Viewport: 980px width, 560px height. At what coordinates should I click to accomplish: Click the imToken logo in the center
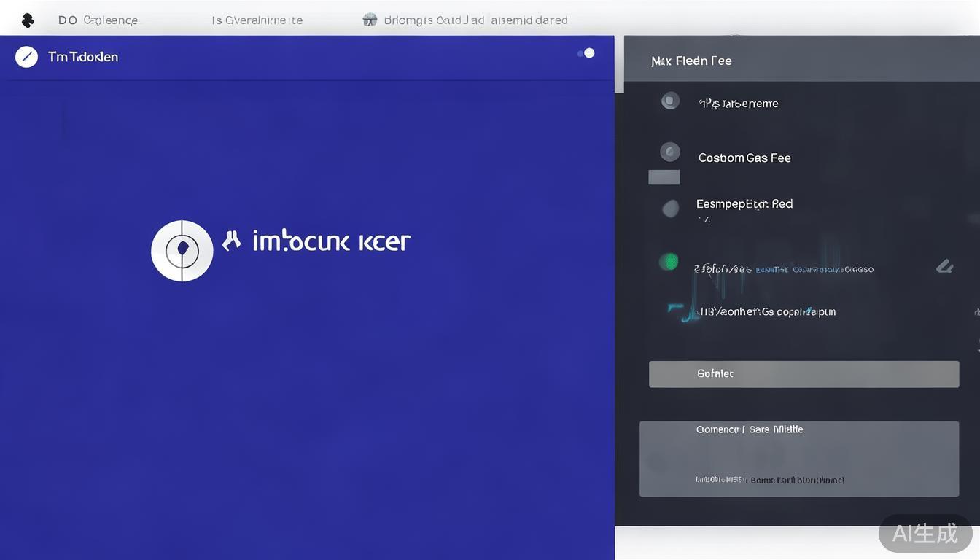(x=182, y=250)
